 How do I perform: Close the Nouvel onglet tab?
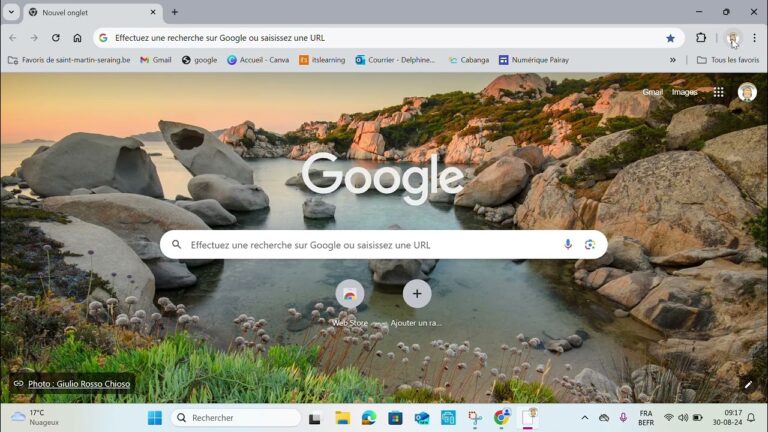(153, 12)
